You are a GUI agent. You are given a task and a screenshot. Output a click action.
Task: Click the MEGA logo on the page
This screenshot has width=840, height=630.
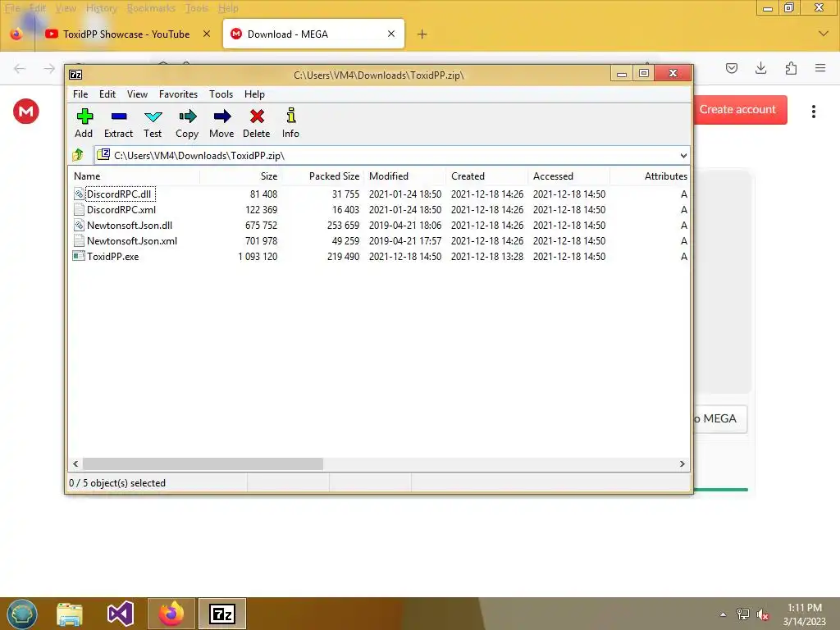(26, 112)
